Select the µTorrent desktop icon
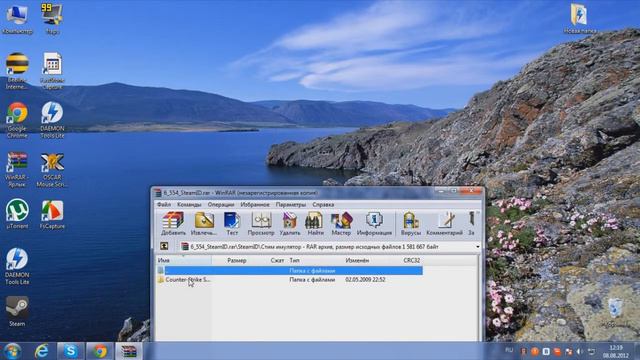 (x=17, y=213)
